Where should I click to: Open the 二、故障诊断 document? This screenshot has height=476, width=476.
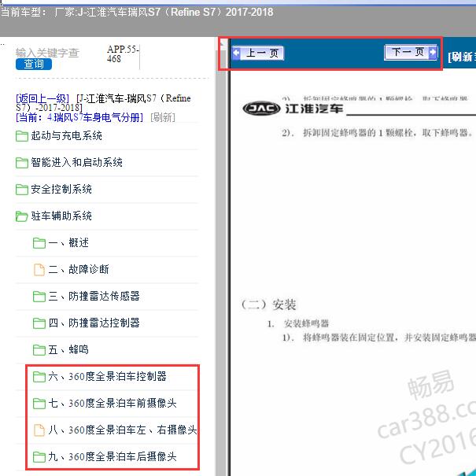tap(79, 269)
